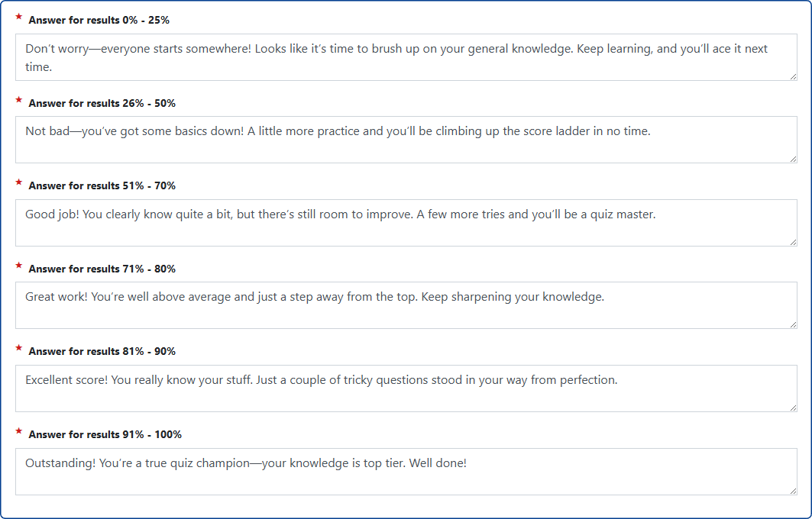Click inside the 51% - 70% answer textarea

pyautogui.click(x=405, y=223)
